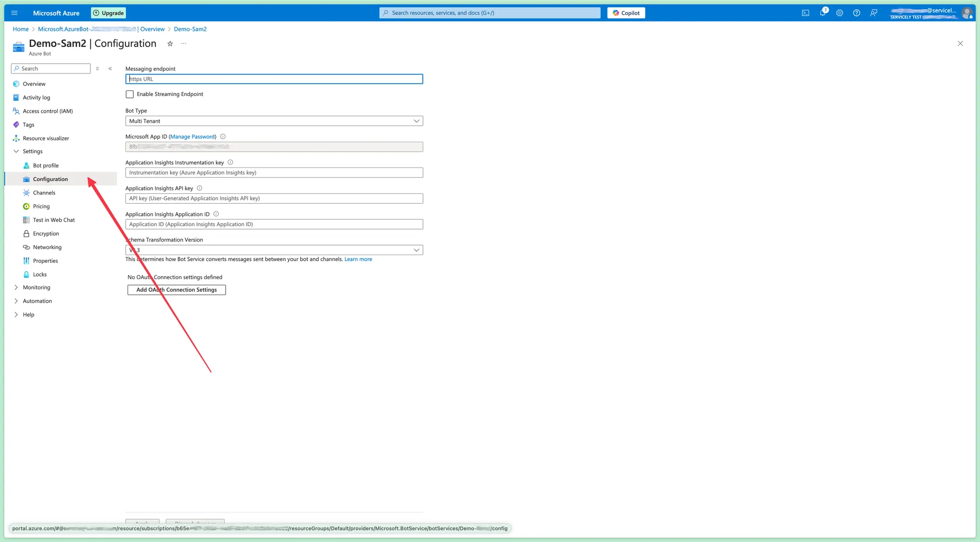Focus the Application Insights Application ID field
Screen dimensions: 980x542
click(274, 224)
